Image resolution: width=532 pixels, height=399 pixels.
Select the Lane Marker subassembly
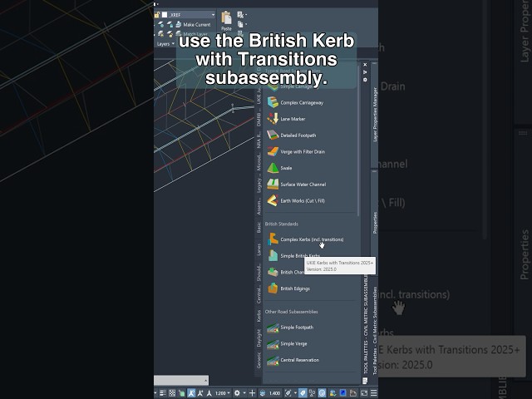pos(286,119)
